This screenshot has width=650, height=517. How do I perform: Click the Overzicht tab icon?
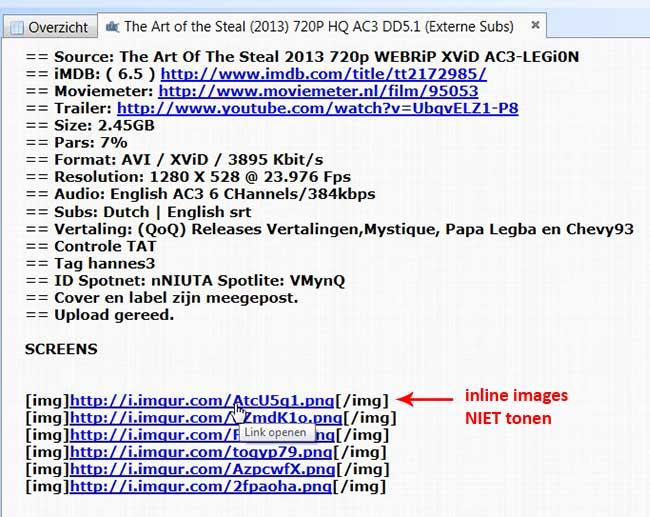17,28
